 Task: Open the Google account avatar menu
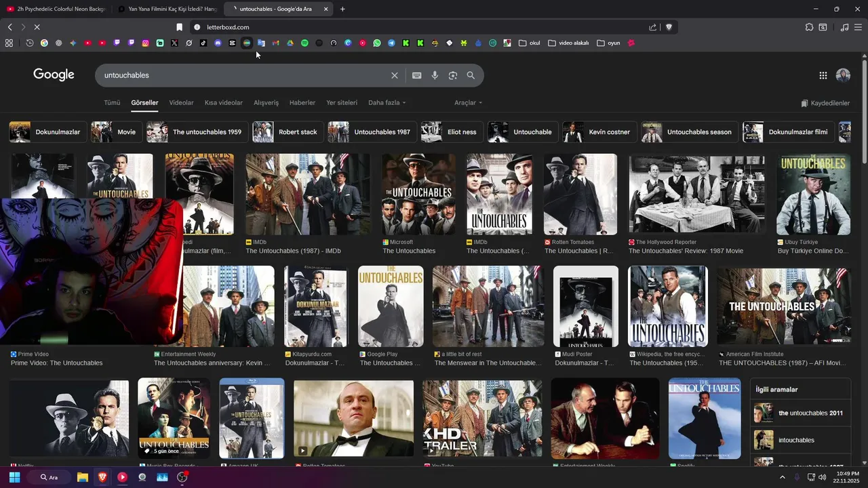pyautogui.click(x=843, y=75)
